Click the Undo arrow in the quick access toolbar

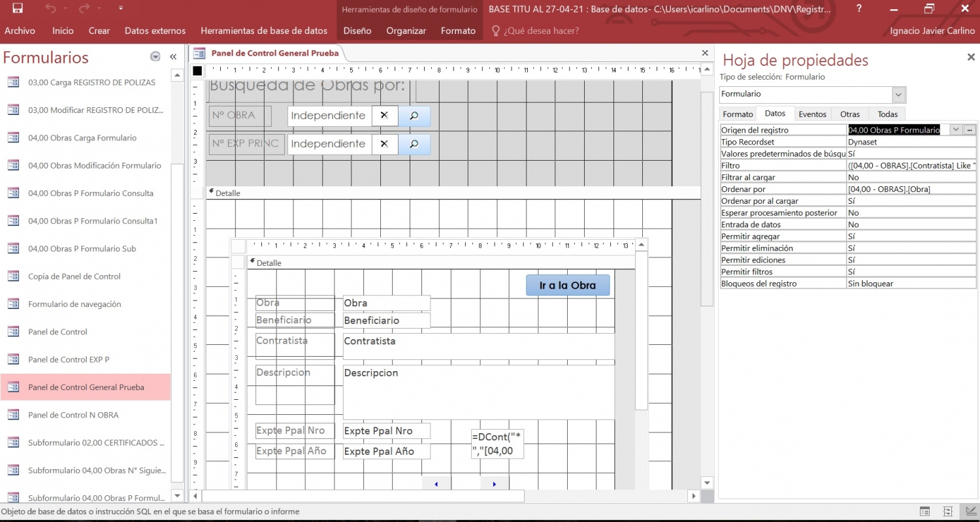(x=52, y=8)
